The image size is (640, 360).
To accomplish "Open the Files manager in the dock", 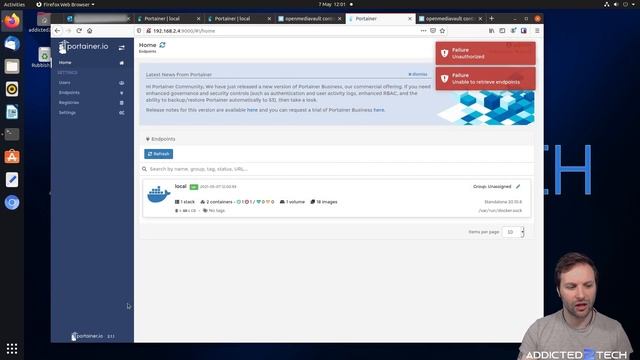I will pyautogui.click(x=12, y=66).
